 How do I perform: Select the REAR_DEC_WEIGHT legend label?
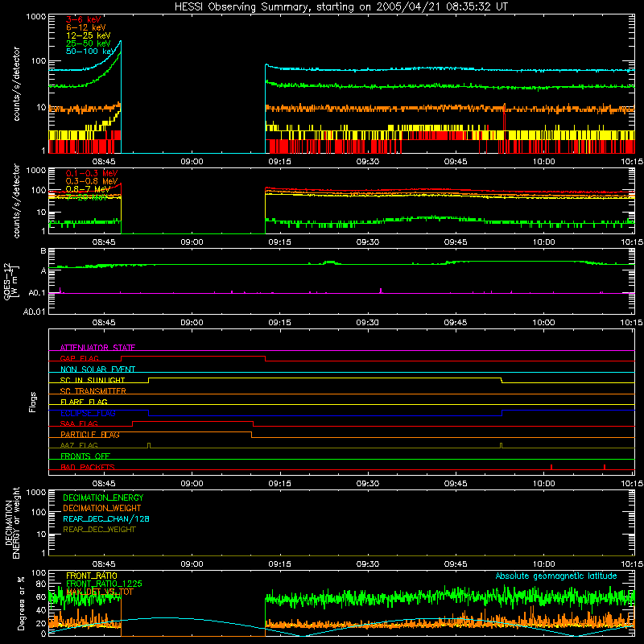99,530
